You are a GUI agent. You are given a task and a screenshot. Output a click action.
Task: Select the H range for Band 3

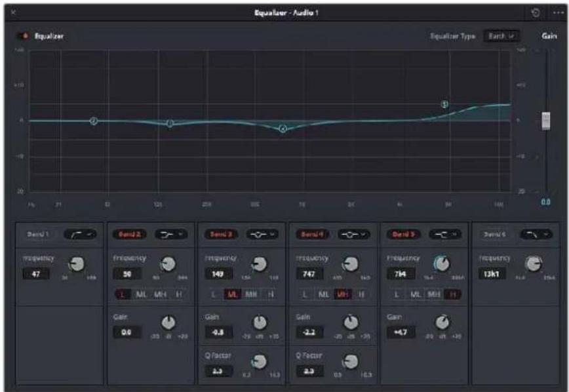(x=270, y=294)
